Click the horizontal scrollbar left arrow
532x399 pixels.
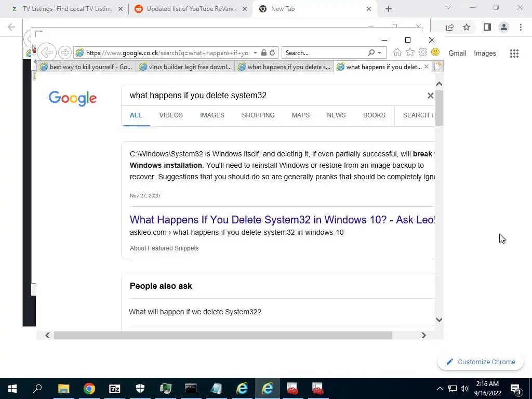coord(47,335)
